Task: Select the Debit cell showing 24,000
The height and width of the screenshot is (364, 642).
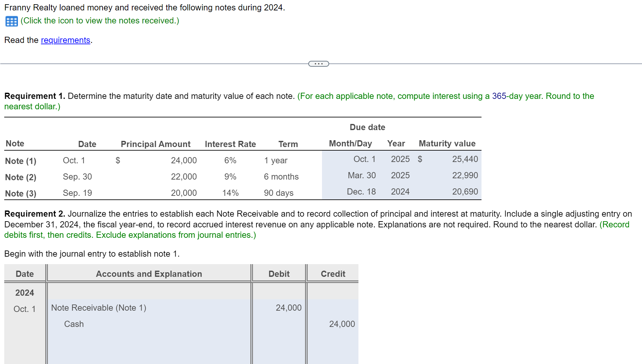Action: tap(288, 308)
